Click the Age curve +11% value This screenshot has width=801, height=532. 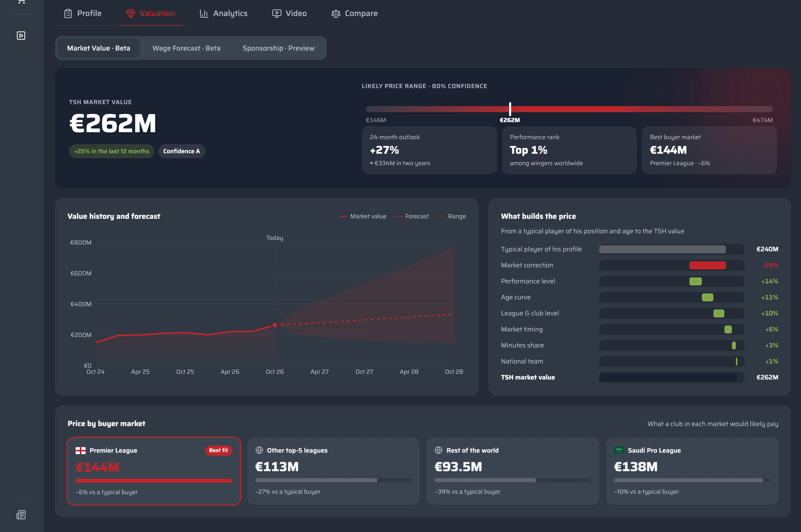point(769,297)
